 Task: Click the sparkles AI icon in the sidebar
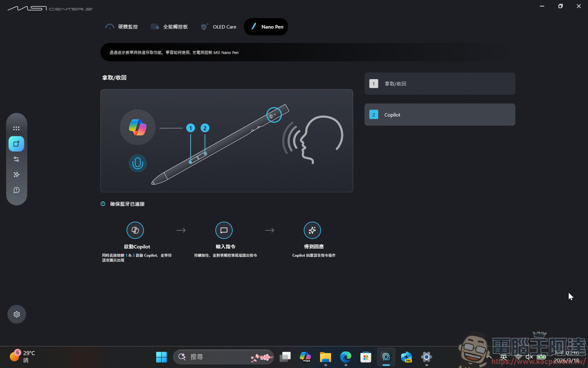[x=17, y=174]
